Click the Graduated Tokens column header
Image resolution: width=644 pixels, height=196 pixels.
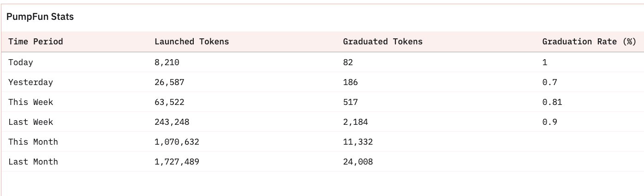click(x=383, y=42)
